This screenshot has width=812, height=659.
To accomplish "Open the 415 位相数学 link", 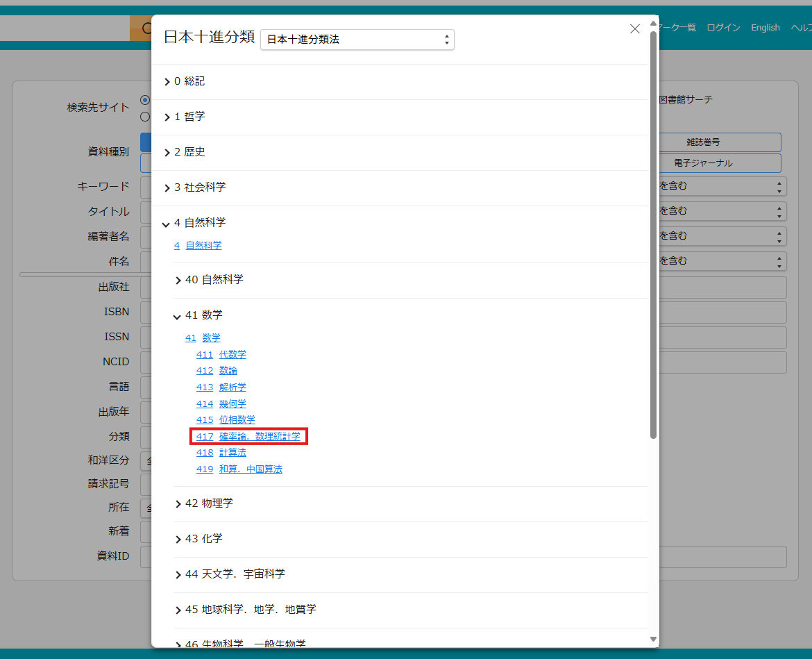I will tap(237, 420).
